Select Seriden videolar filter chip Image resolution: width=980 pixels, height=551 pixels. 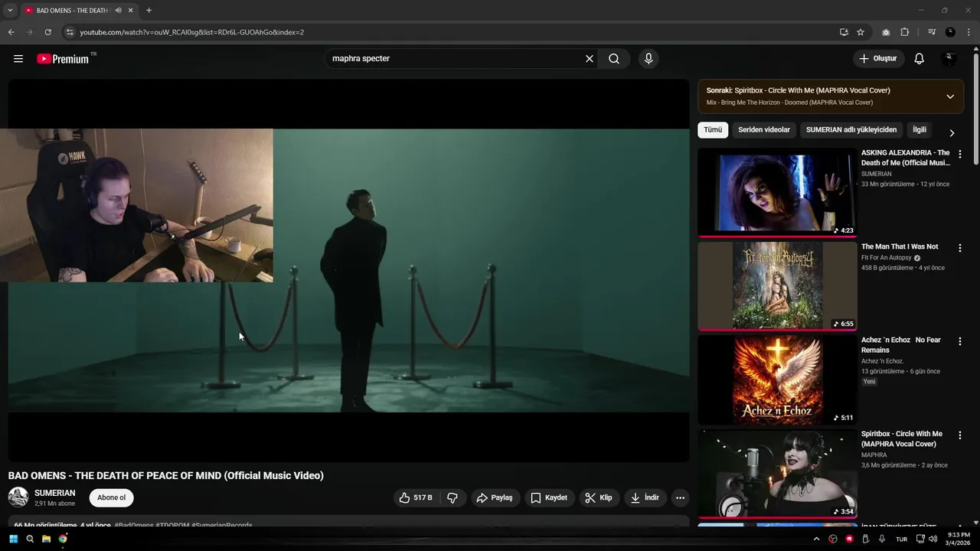pos(764,130)
